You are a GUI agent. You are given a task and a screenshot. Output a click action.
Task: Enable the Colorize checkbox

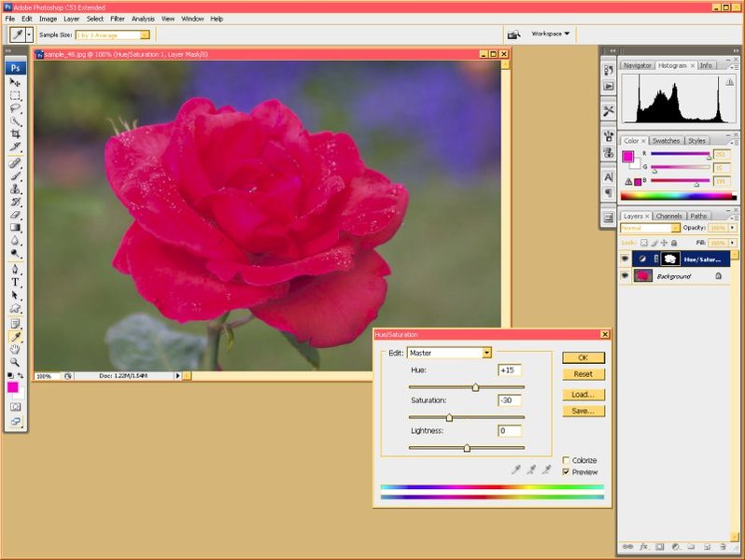(x=566, y=460)
